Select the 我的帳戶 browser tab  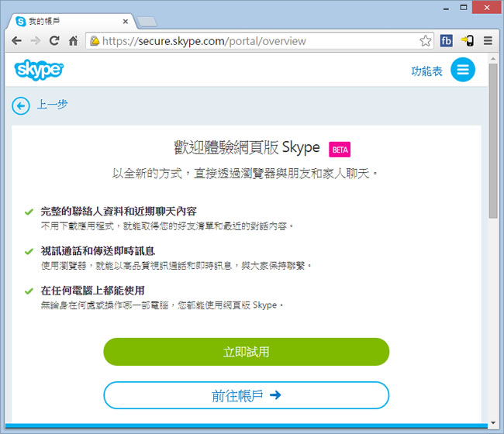click(71, 22)
